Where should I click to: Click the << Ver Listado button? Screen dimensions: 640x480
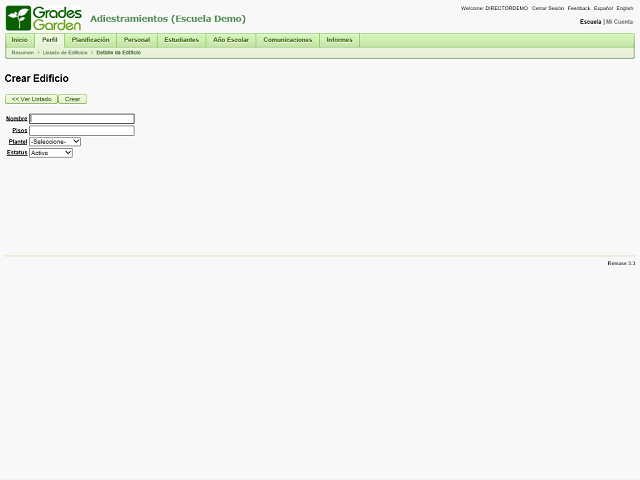[31, 99]
